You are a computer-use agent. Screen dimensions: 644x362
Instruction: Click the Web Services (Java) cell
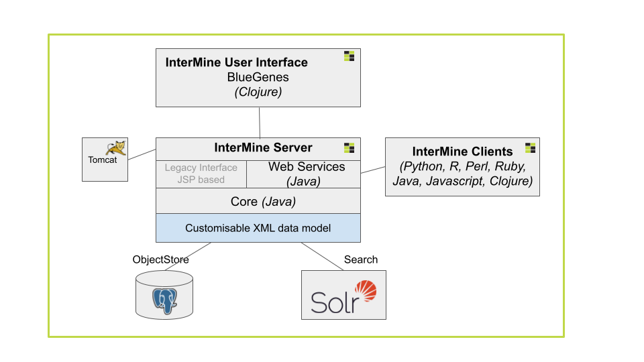pos(304,174)
